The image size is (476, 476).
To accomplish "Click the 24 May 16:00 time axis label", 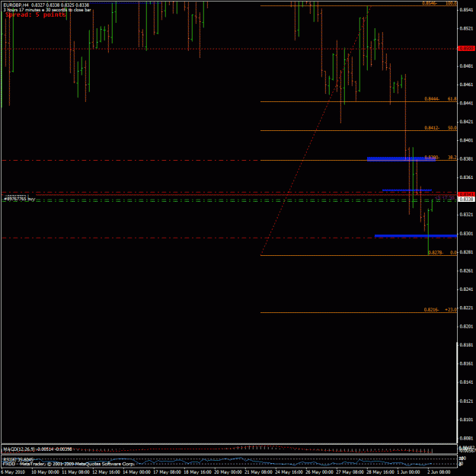I will pyautogui.click(x=289, y=472).
